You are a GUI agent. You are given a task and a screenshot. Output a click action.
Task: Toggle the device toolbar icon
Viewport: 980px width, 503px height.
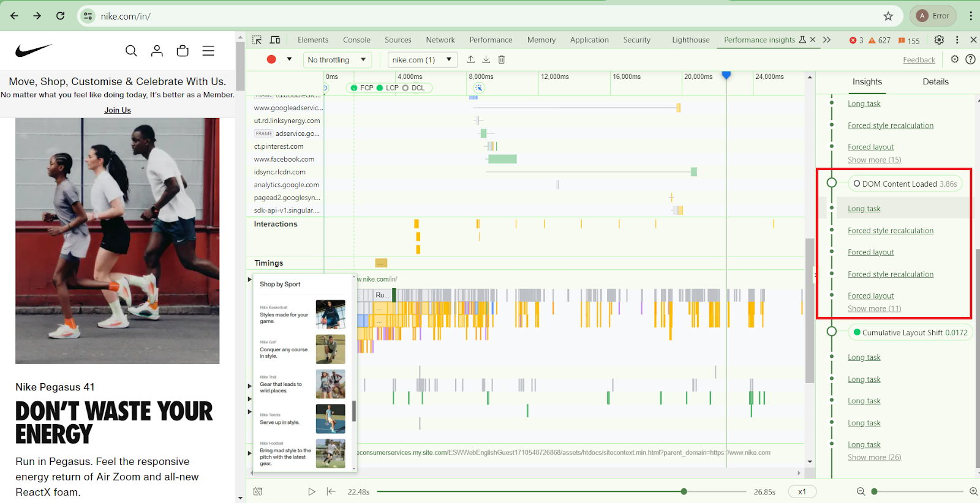click(x=275, y=40)
